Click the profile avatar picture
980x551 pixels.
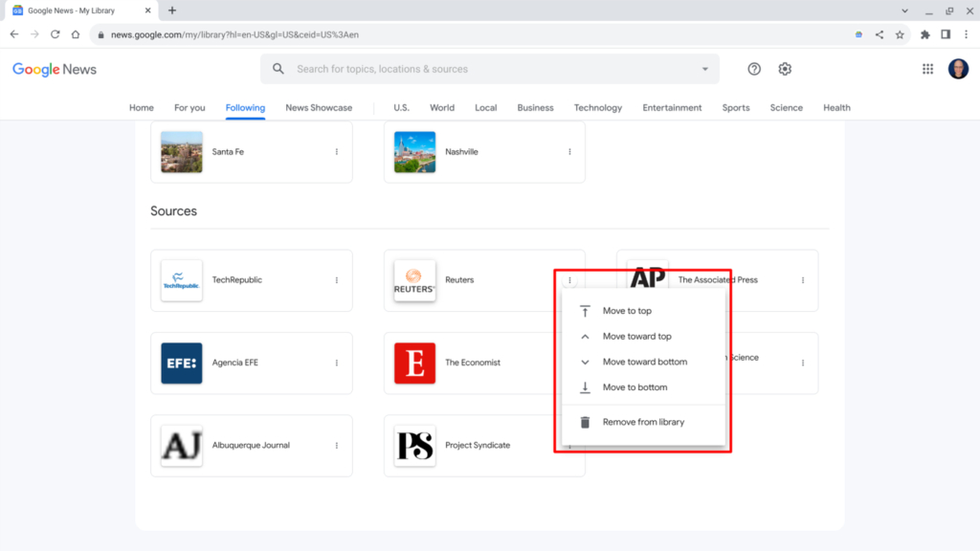(959, 69)
